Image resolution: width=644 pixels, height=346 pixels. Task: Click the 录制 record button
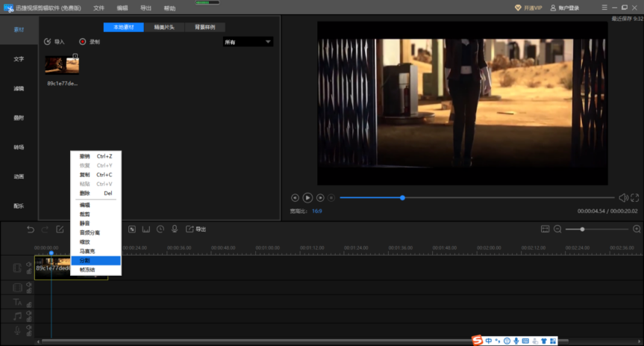tap(90, 42)
